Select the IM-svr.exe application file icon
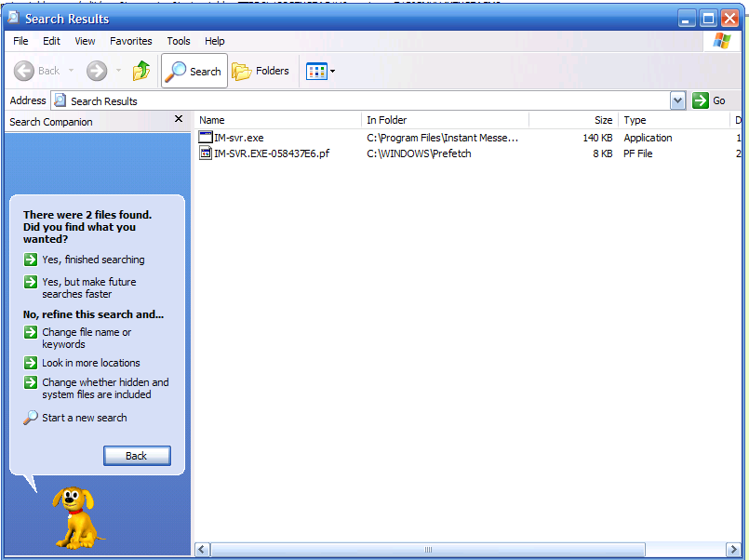749x560 pixels. (206, 138)
